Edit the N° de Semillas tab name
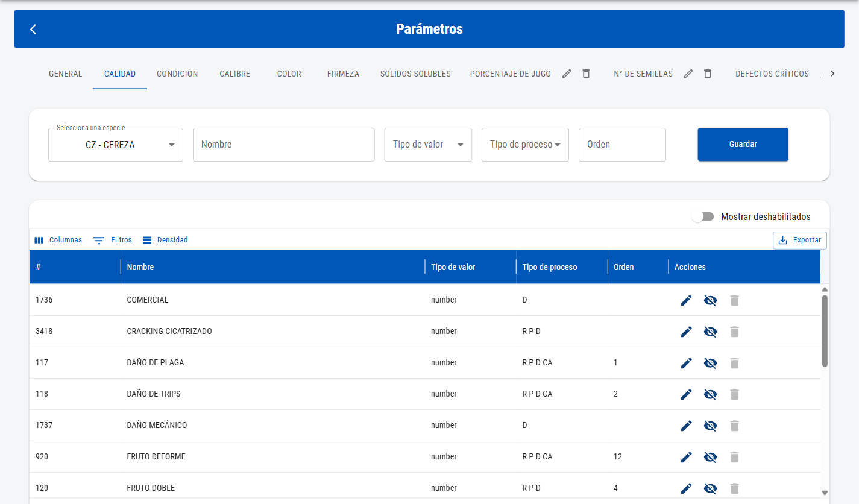859x504 pixels. point(688,74)
